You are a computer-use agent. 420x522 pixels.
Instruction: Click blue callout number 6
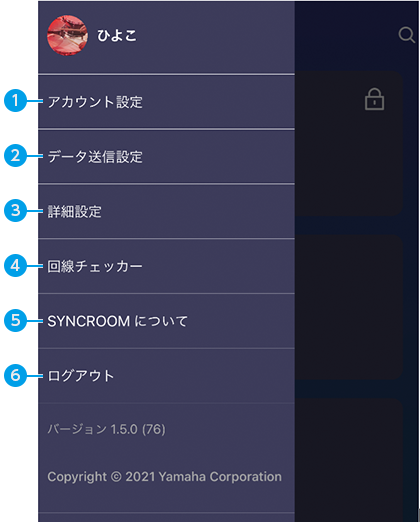click(x=15, y=376)
